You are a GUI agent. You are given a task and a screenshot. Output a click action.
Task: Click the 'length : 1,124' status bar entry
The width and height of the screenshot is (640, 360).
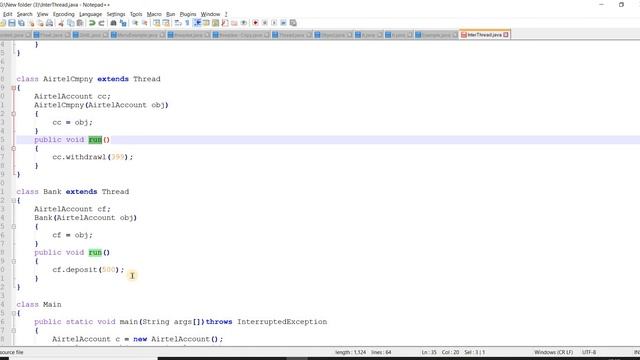pos(350,352)
